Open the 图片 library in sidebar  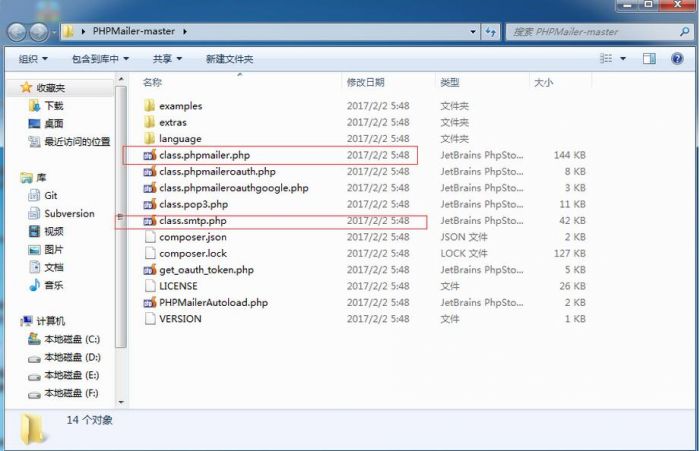point(46,249)
